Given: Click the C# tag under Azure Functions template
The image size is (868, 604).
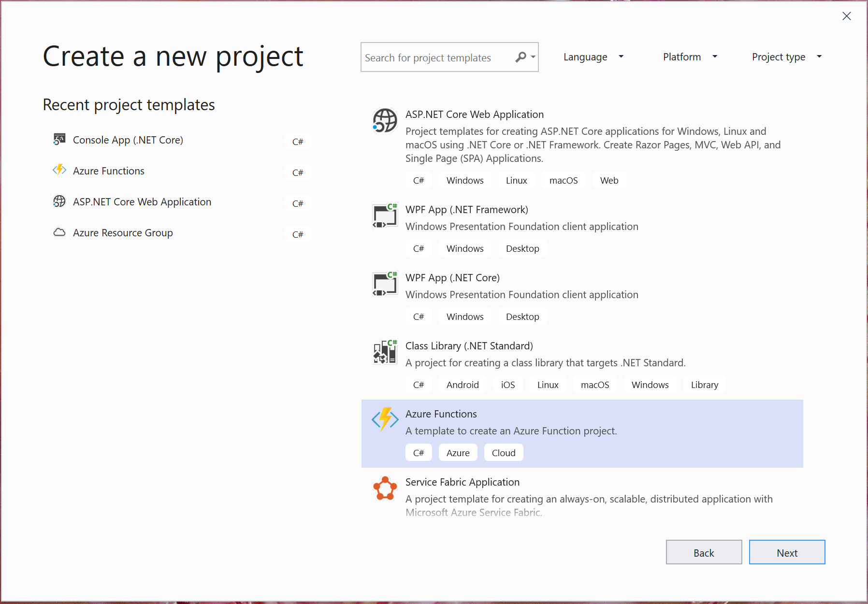Looking at the screenshot, I should (x=419, y=453).
